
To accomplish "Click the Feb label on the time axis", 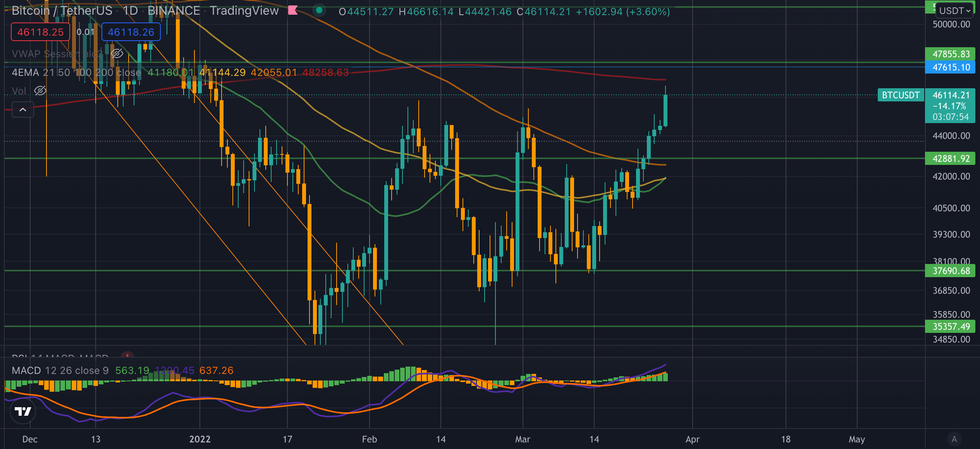I will (369, 439).
